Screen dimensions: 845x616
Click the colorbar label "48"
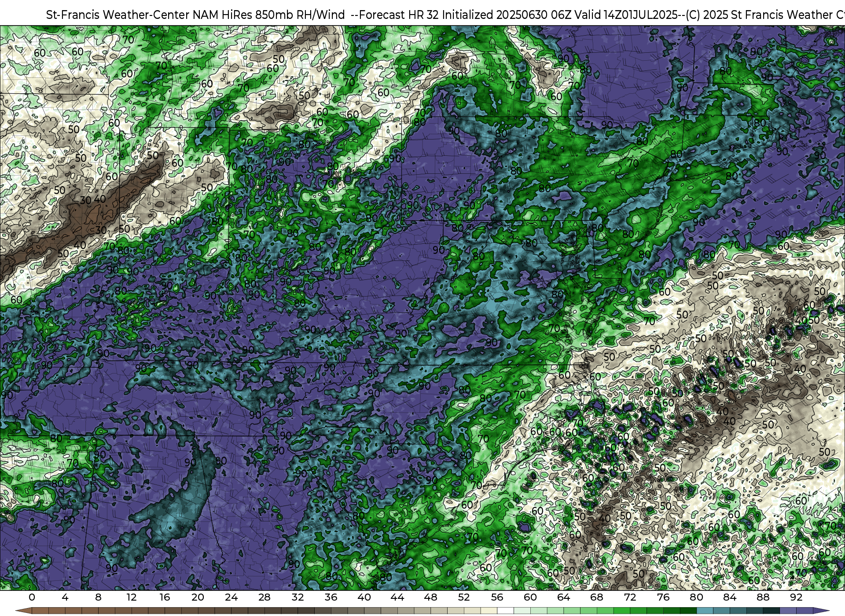[x=430, y=597]
